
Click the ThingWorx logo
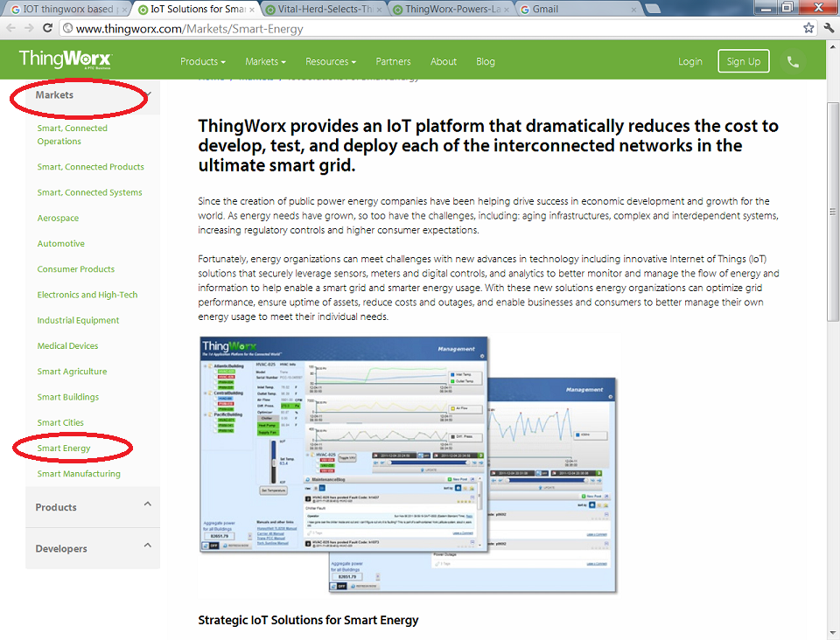point(65,59)
